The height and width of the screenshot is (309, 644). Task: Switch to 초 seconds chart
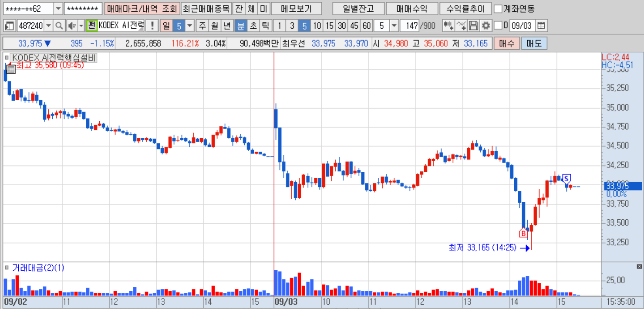tap(253, 26)
